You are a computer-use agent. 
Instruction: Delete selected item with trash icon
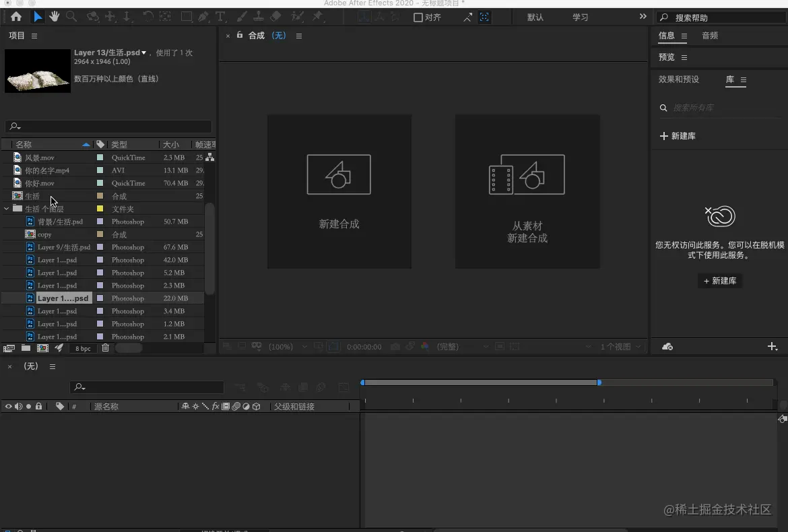tap(105, 347)
